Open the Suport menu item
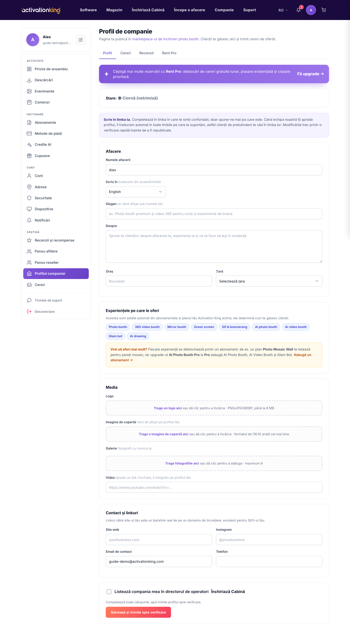350x644 pixels. coord(249,10)
